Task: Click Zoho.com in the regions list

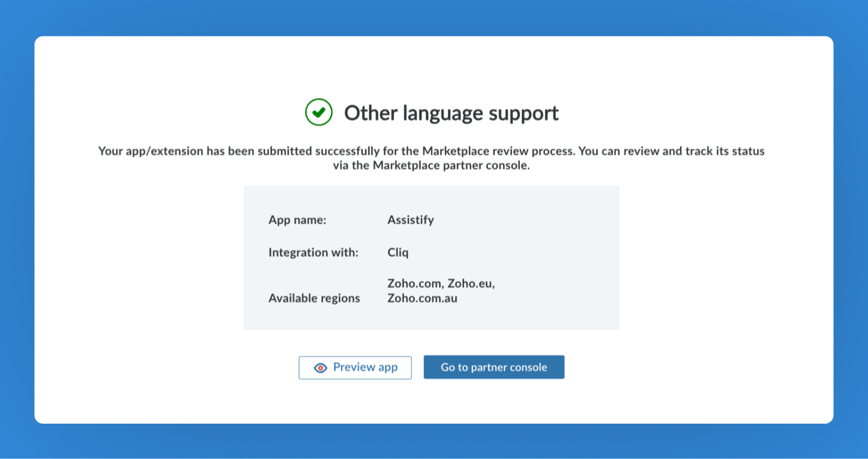Action: 415,283
